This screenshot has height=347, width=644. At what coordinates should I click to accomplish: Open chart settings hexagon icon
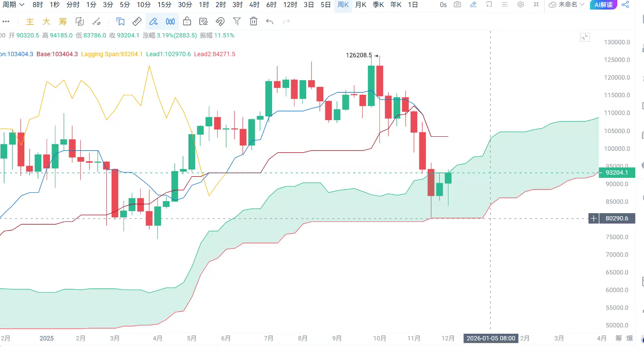tap(520, 5)
